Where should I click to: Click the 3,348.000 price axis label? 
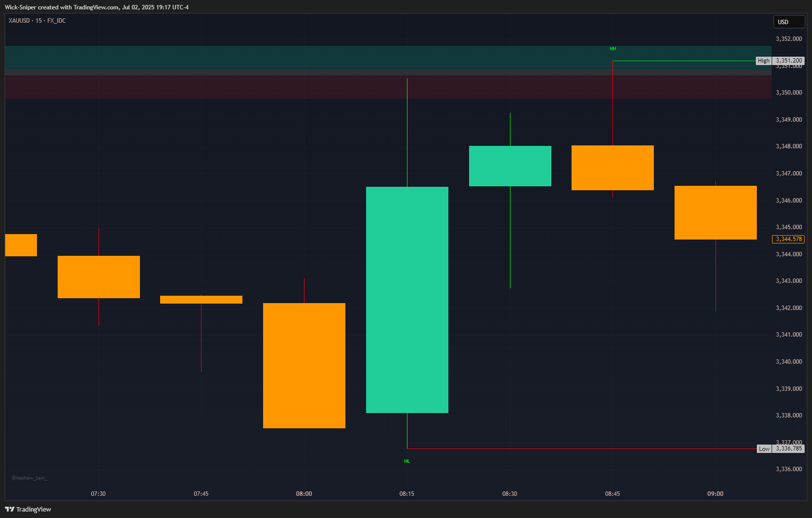(789, 146)
